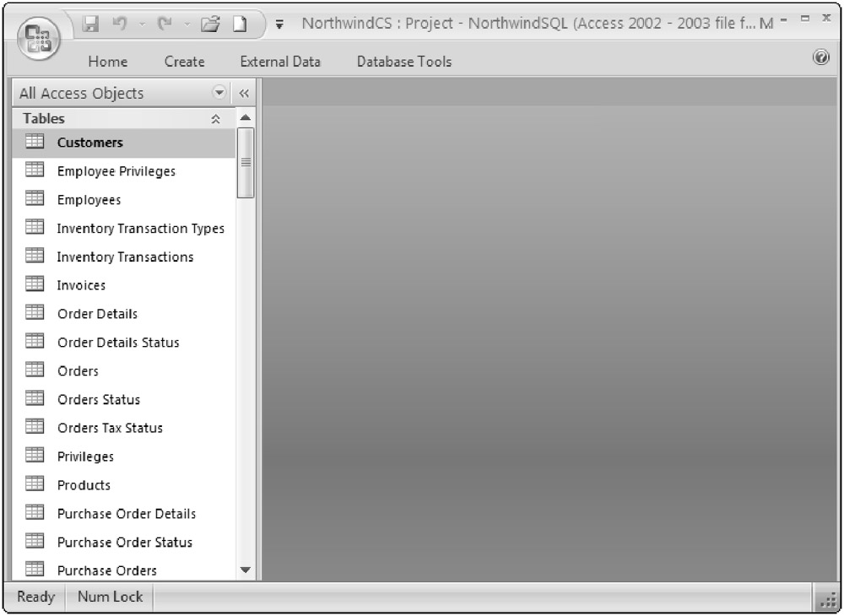Viewport: 844px width, 616px height.
Task: Select the Database Tools tab
Action: point(403,62)
